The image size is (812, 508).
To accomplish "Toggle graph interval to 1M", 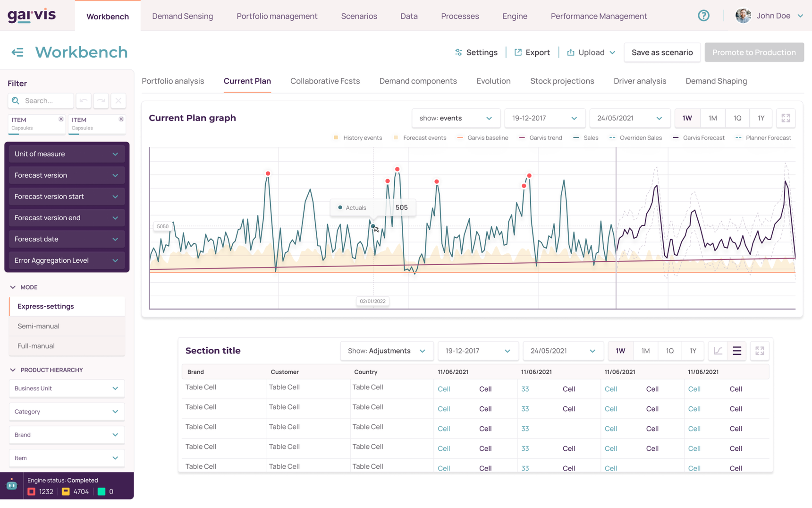I will (x=712, y=118).
